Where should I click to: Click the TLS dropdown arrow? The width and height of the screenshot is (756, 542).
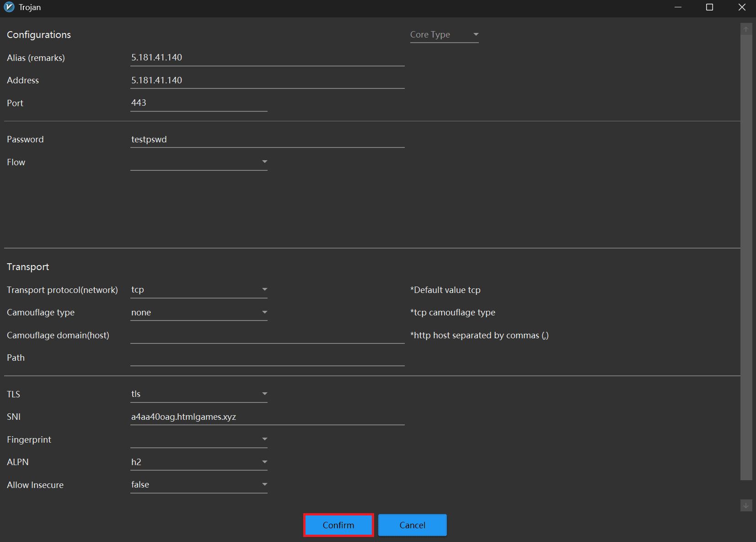(264, 394)
